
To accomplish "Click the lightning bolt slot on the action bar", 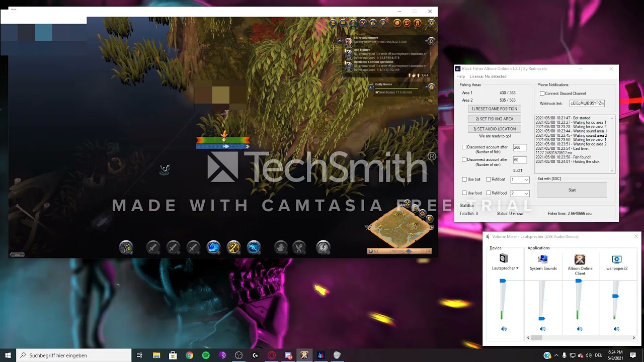I will pyautogui.click(x=323, y=247).
